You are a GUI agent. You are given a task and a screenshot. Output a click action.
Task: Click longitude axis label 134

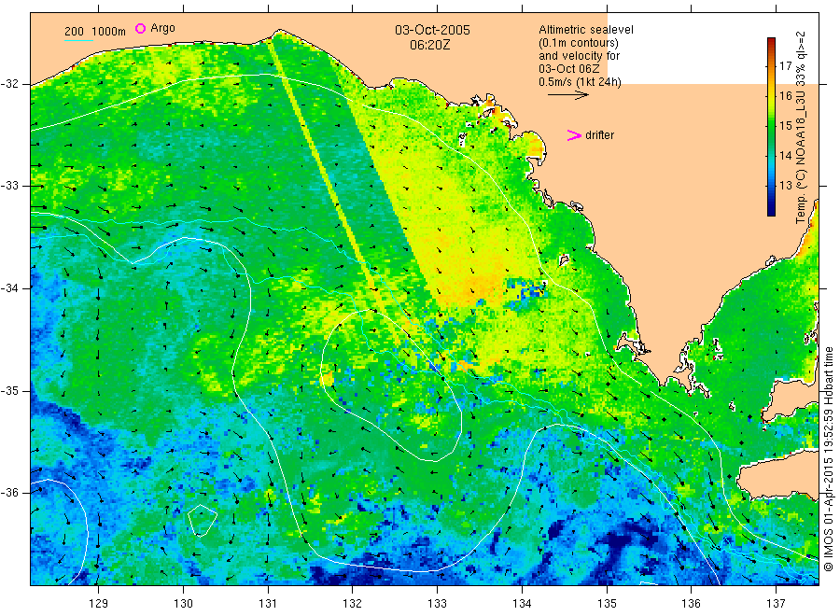[522, 604]
